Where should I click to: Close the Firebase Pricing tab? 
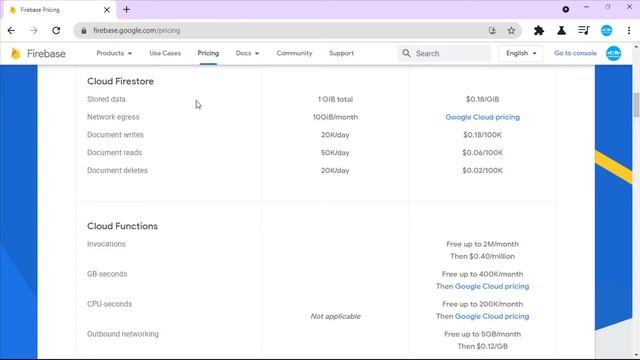click(x=107, y=10)
